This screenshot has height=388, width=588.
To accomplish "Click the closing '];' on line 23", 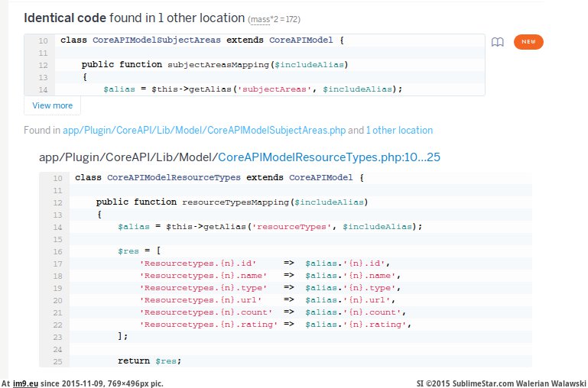I will tap(122, 336).
